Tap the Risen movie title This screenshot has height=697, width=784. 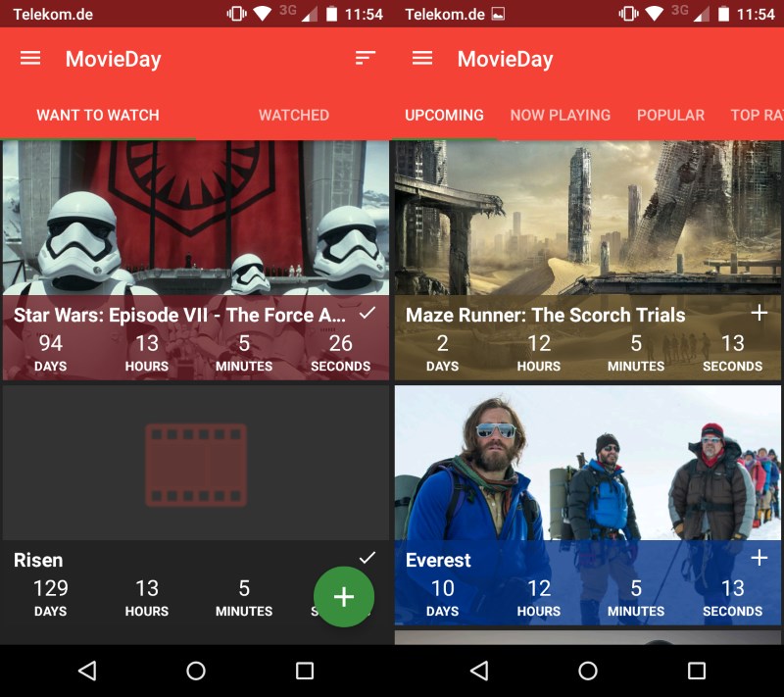click(38, 560)
